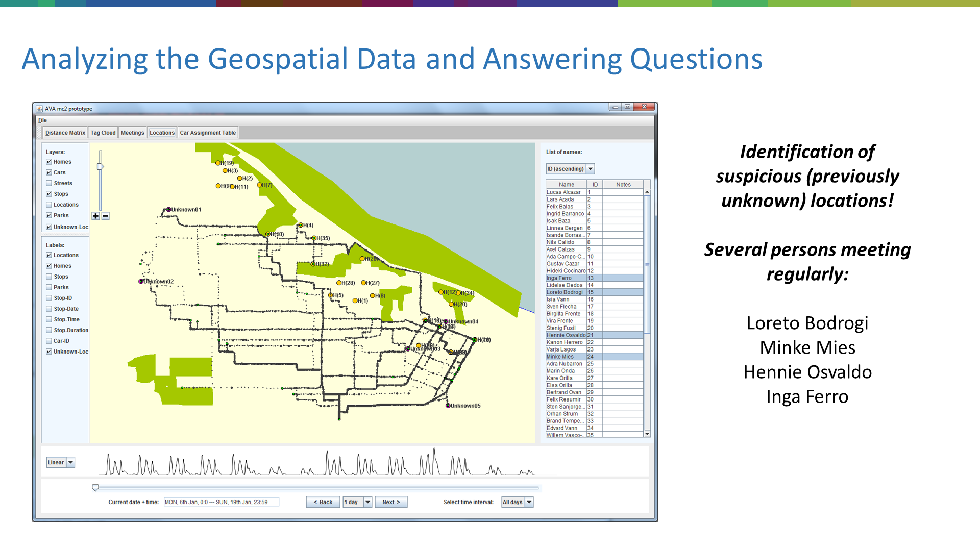Click home marker H(7) on map
This screenshot has height=551, width=980.
pos(259,185)
